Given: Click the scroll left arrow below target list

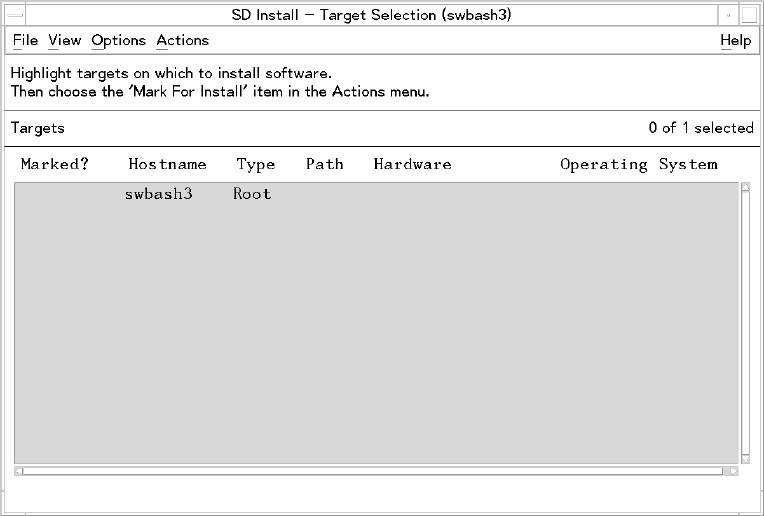Looking at the screenshot, I should click(x=19, y=470).
